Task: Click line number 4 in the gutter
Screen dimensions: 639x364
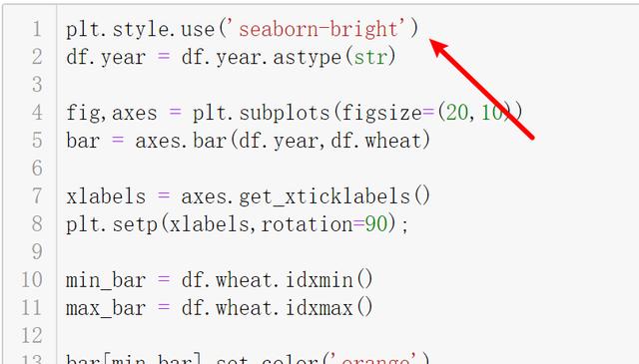Action: (37, 113)
